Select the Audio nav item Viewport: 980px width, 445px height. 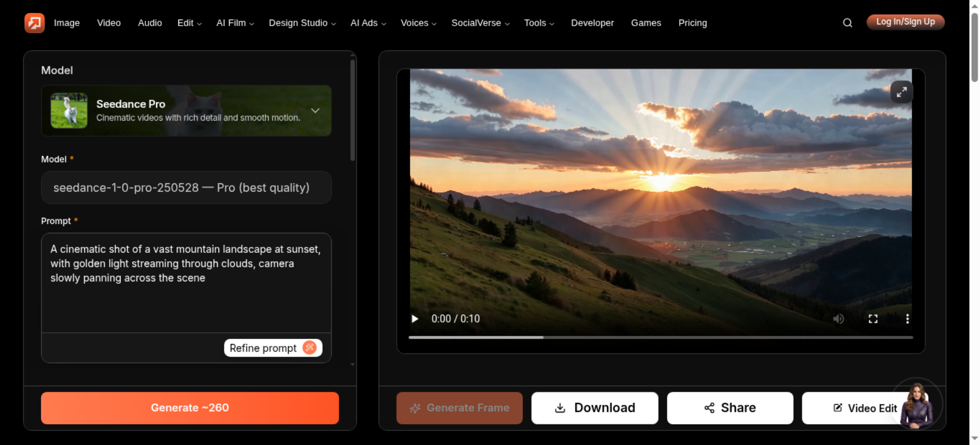[x=150, y=23]
